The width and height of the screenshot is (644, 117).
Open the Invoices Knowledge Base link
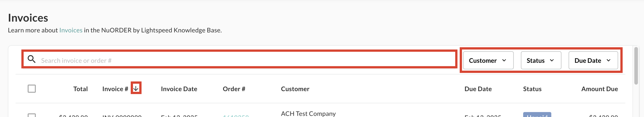pyautogui.click(x=71, y=30)
